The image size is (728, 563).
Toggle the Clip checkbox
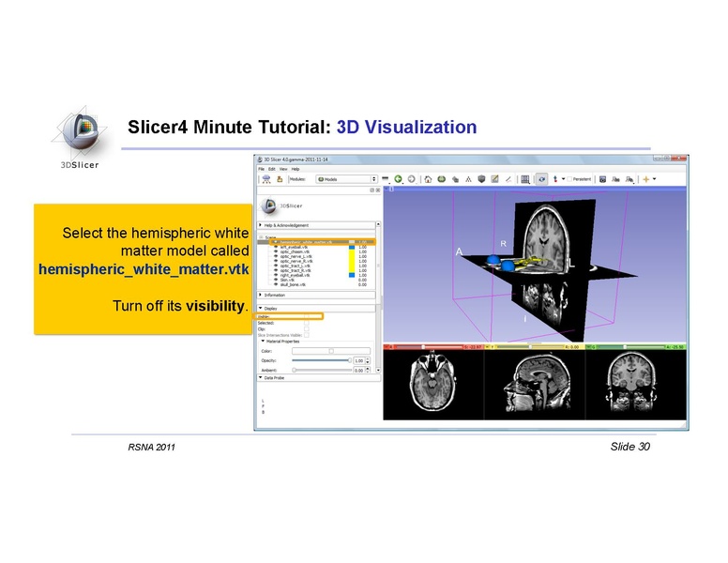pyautogui.click(x=307, y=328)
